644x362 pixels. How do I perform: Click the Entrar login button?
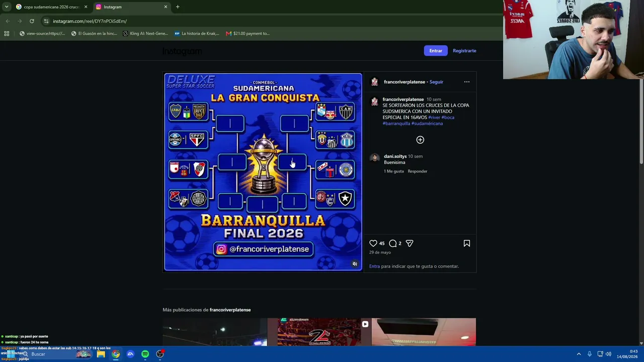(436, 51)
